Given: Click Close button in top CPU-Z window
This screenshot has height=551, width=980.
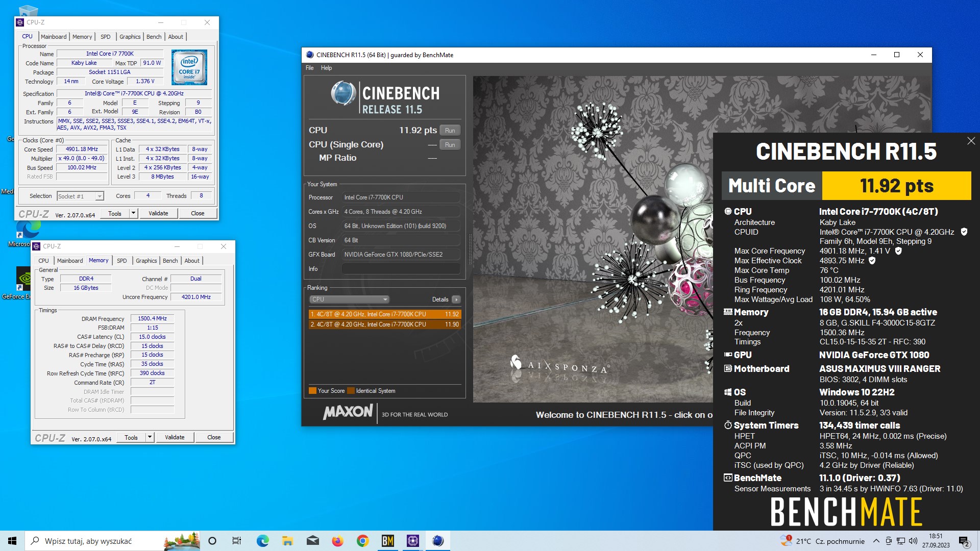Looking at the screenshot, I should click(198, 214).
